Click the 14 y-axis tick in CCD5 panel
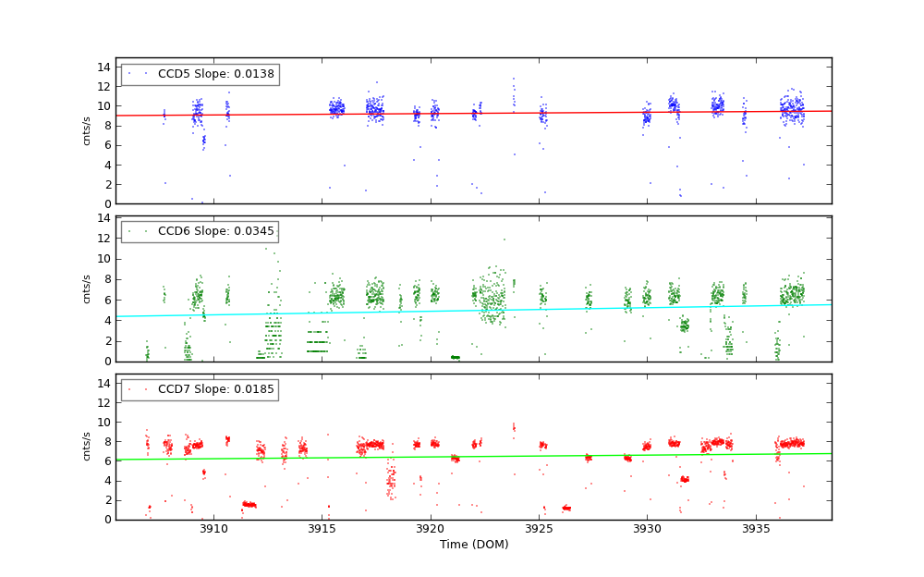Screen dimensions: 924x577 click(x=103, y=68)
